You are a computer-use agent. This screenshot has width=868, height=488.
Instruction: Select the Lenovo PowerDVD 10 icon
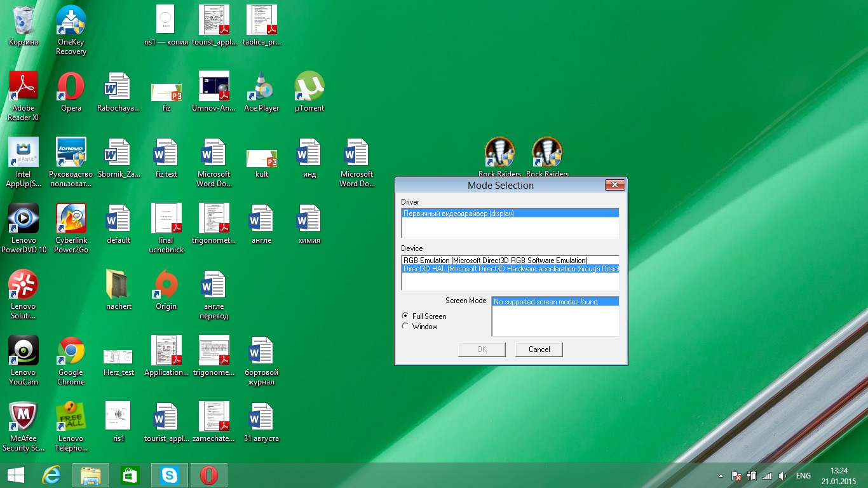pos(24,229)
